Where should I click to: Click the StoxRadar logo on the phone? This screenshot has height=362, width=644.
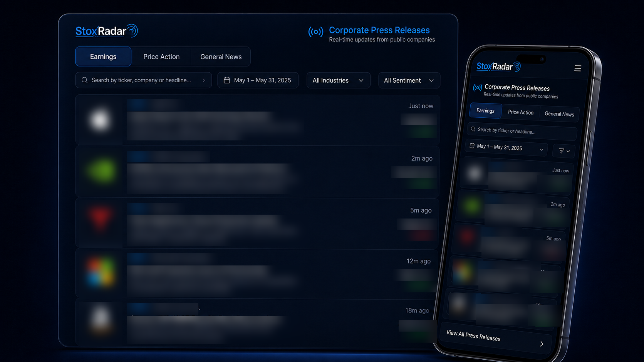[x=498, y=67]
